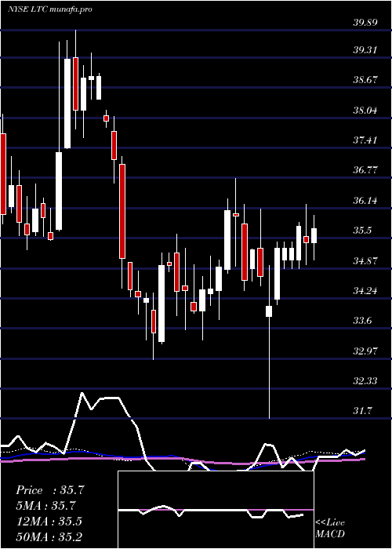Click the long-wick candle dropping to 31.7
Viewport: 392px width, 549px height.
269,342
